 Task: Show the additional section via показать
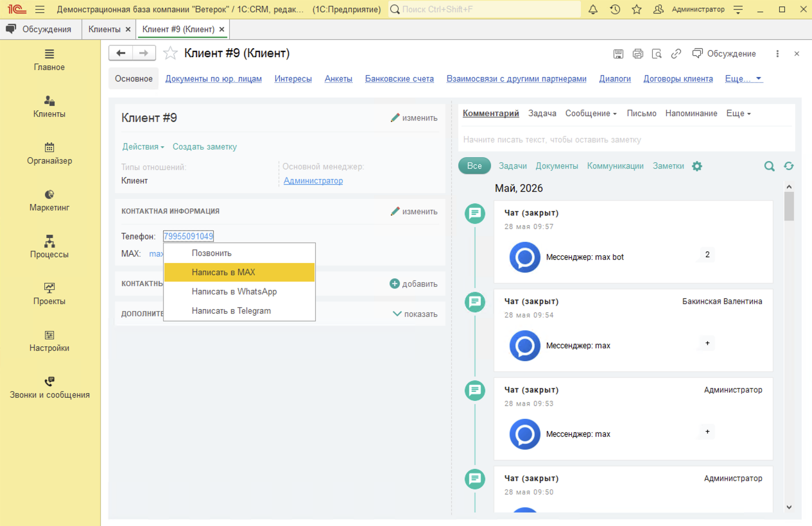[415, 314]
